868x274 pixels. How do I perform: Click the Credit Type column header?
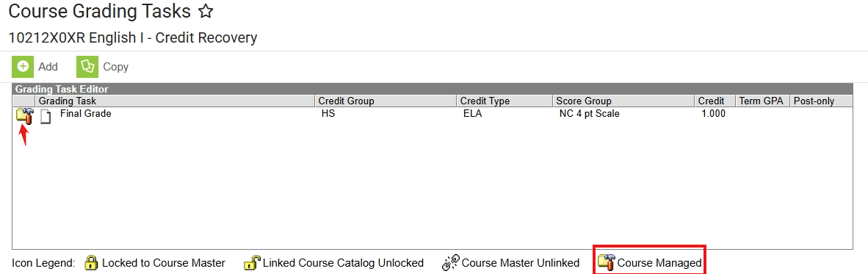(x=505, y=101)
